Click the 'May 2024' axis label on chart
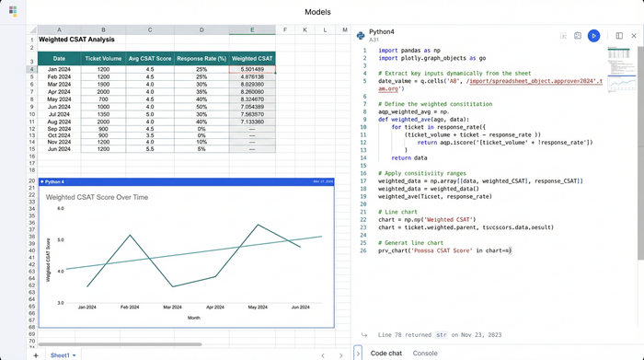 pos(258,307)
